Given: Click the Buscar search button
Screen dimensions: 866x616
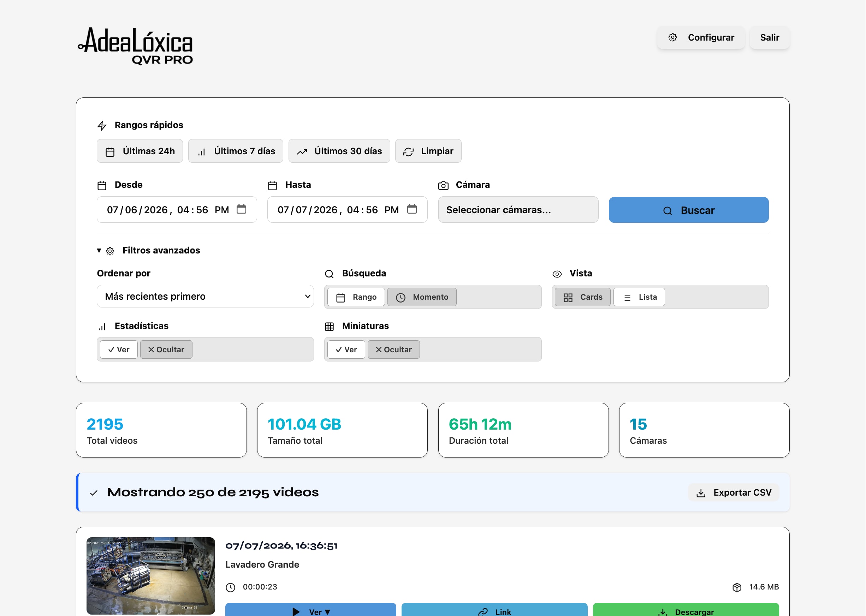Looking at the screenshot, I should [688, 210].
